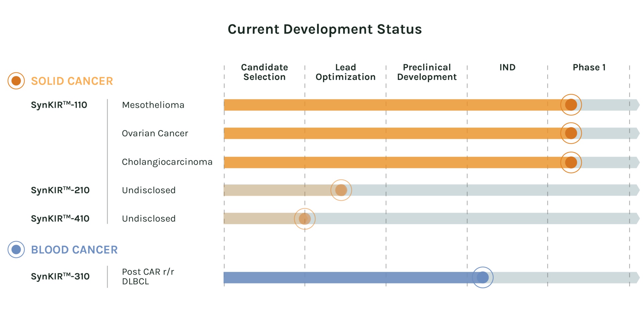Screen dimensions: 644x322
Task: Click the SynKIR-110 product name
Action: coord(59,105)
